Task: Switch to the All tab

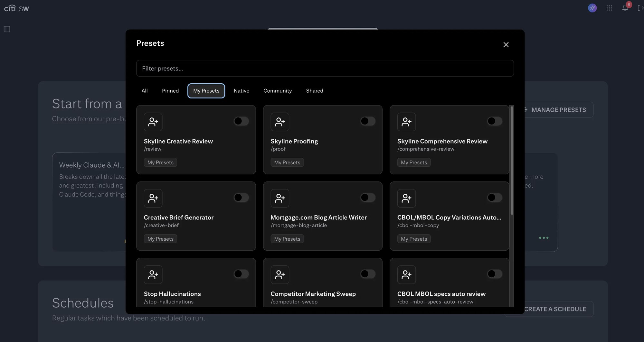Action: pos(145,91)
